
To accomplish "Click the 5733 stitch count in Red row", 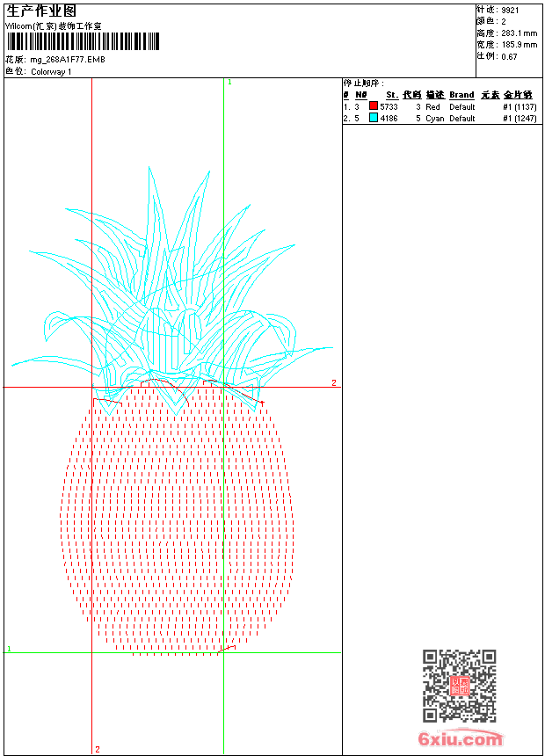I will 389,106.
